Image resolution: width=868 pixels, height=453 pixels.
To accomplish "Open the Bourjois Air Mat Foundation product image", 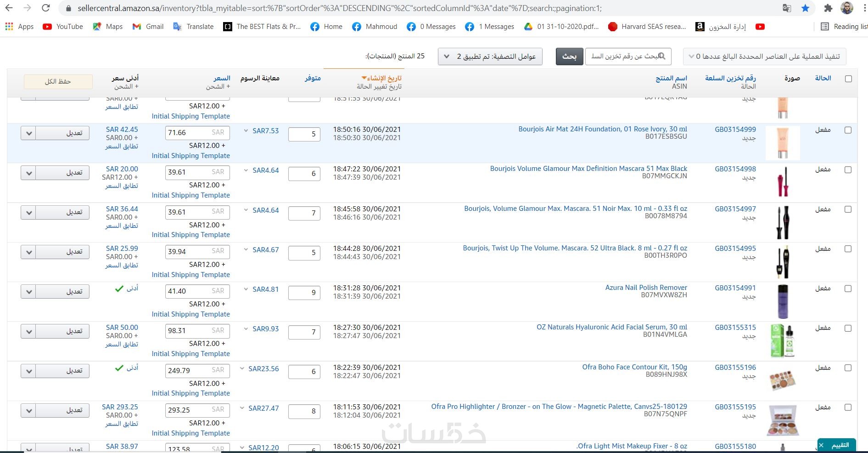I will [x=783, y=143].
